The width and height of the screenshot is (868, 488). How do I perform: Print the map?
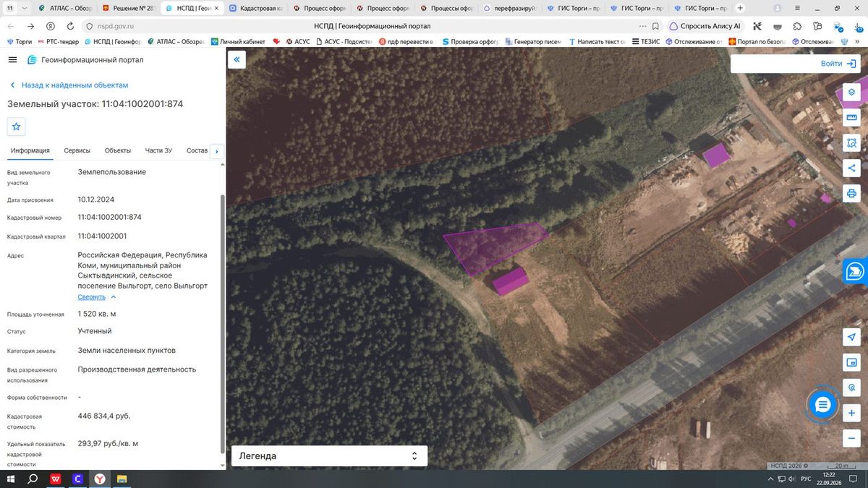click(851, 194)
